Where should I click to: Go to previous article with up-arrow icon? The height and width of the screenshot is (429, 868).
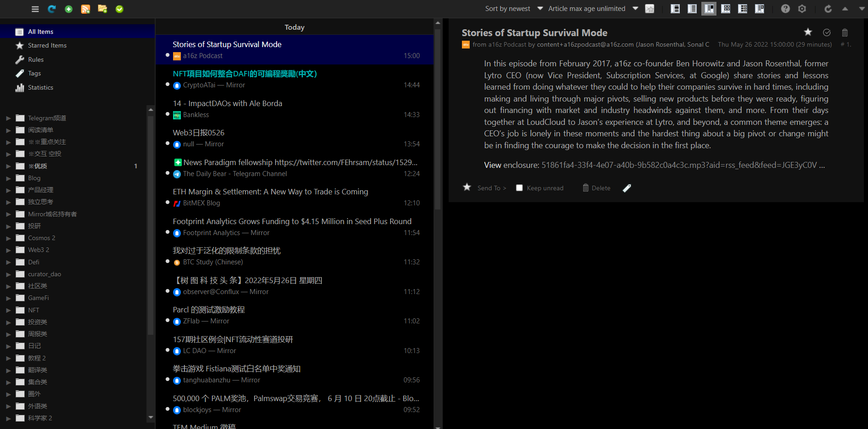click(845, 9)
